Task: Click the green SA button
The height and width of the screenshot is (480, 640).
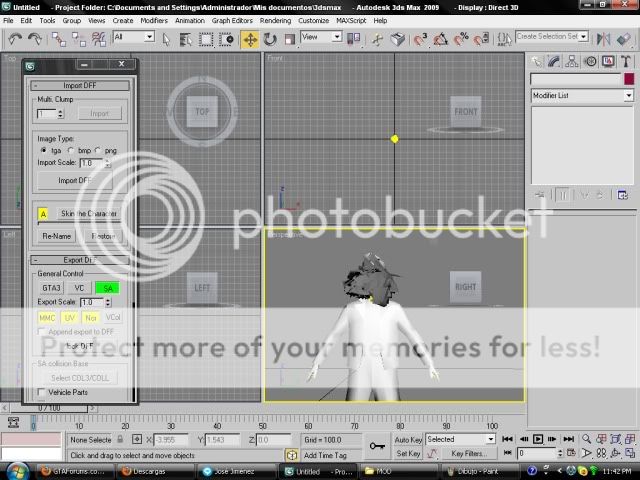Action: tap(107, 288)
